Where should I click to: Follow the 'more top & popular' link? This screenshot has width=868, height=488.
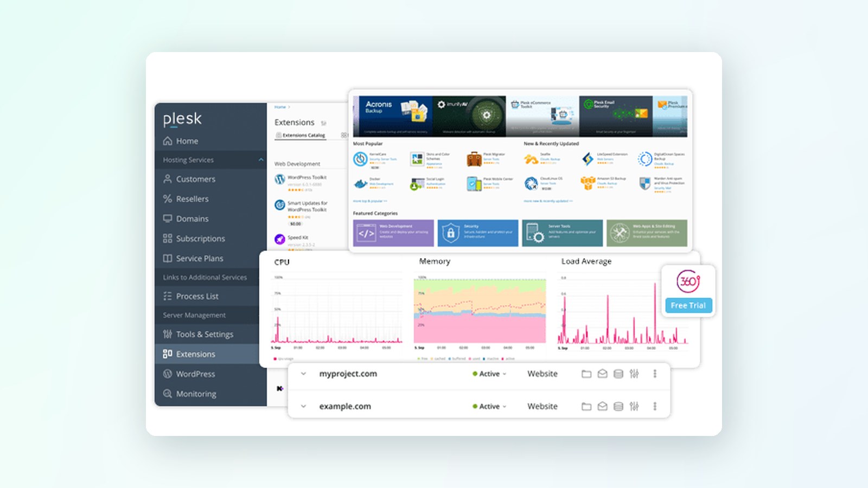tap(370, 201)
